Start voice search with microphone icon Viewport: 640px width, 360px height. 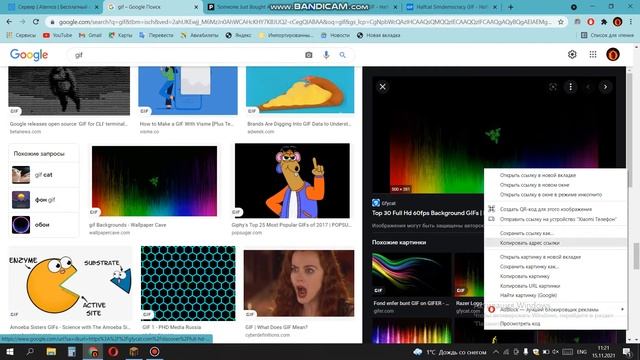pos(326,55)
